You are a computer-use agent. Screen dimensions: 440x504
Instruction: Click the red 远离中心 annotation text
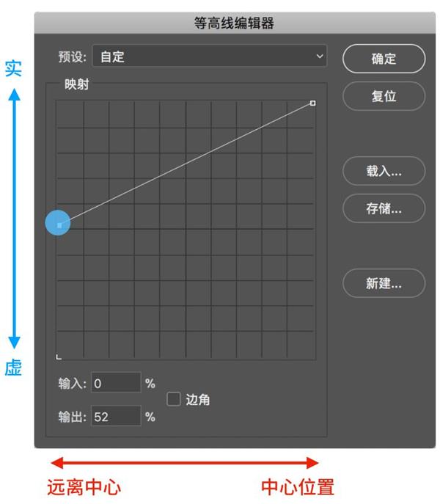84,487
